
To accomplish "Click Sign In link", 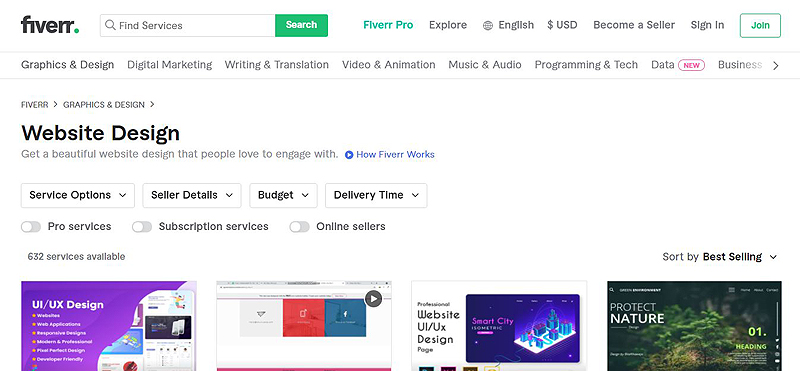I will [707, 25].
